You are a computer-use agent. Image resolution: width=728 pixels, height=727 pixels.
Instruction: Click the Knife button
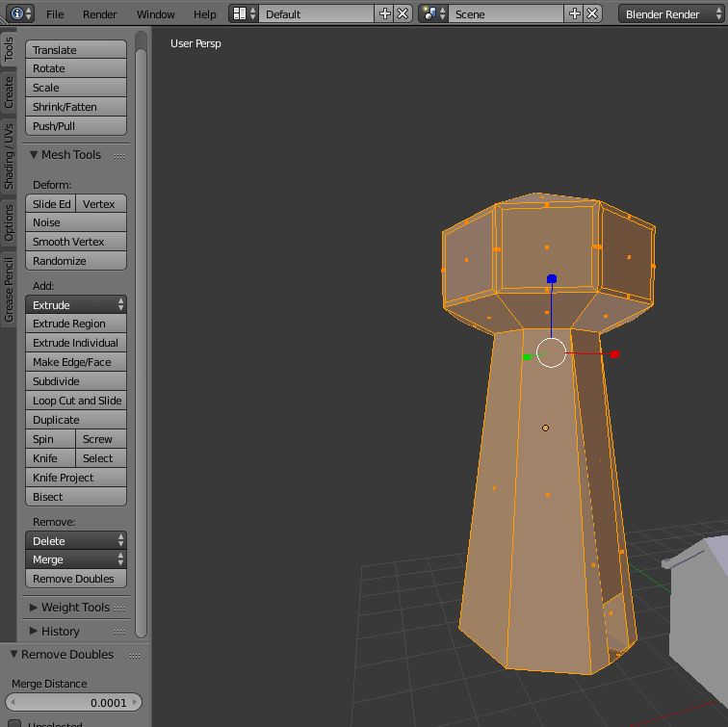click(x=51, y=458)
